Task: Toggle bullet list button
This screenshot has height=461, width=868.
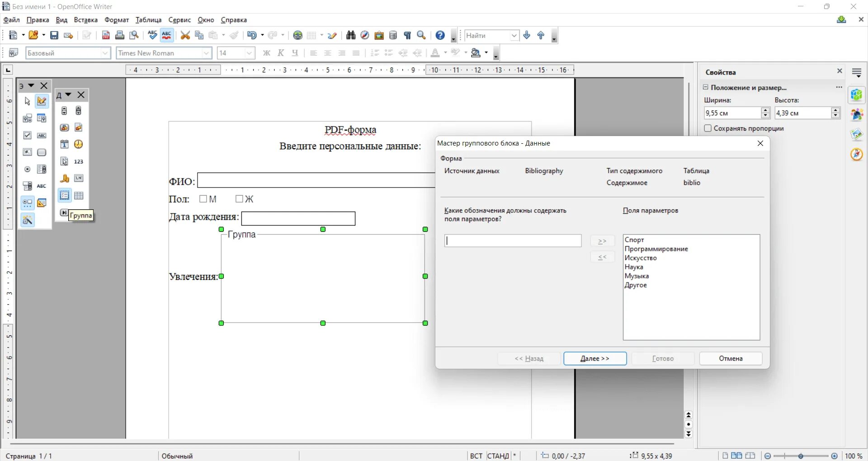Action: coord(389,53)
